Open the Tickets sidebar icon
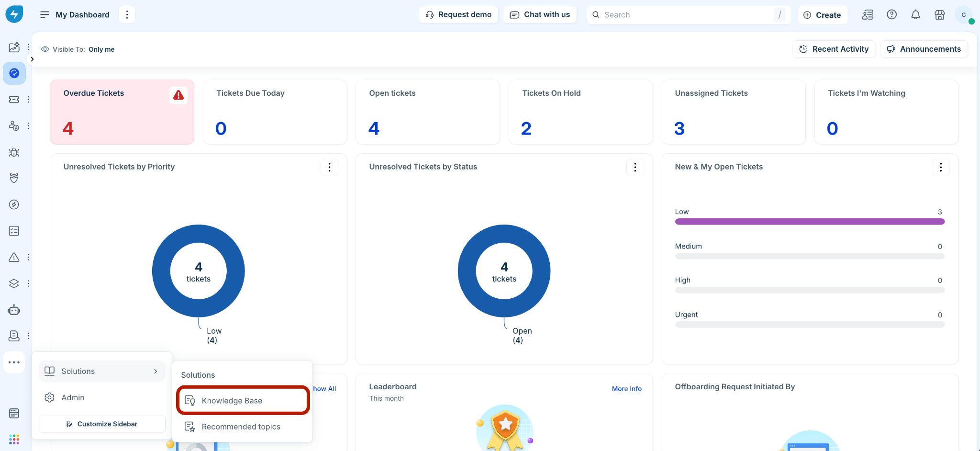980x451 pixels. tap(14, 99)
